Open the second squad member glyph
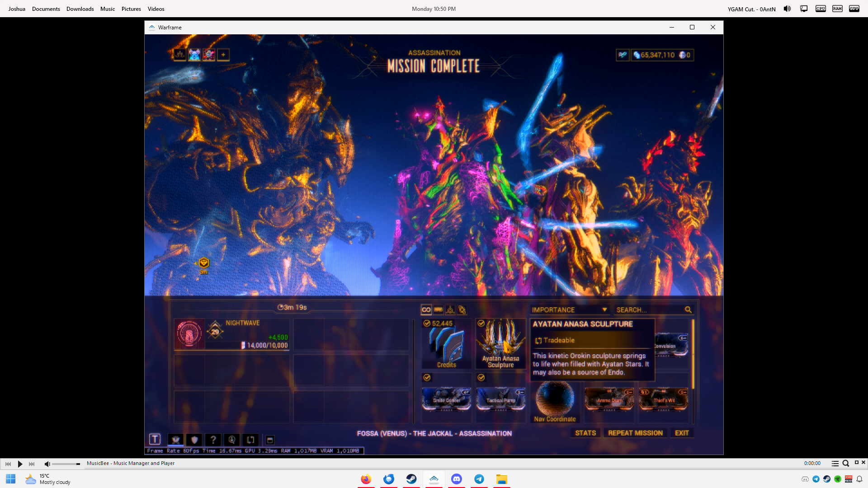Image resolution: width=868 pixels, height=488 pixels. point(194,55)
